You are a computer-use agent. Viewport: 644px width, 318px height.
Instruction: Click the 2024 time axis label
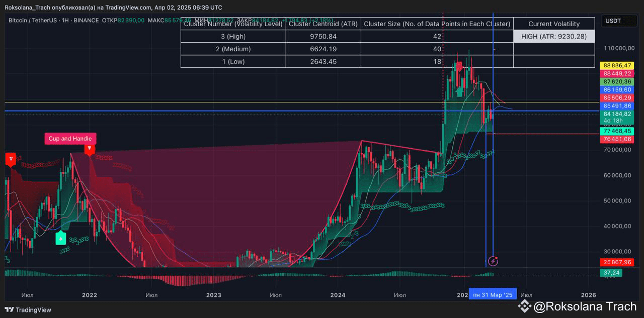coord(338,295)
